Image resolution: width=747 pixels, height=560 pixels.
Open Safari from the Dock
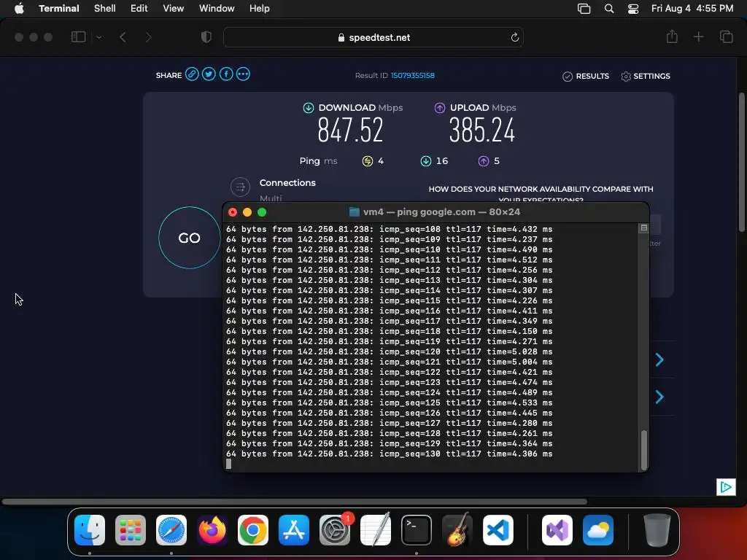tap(171, 530)
